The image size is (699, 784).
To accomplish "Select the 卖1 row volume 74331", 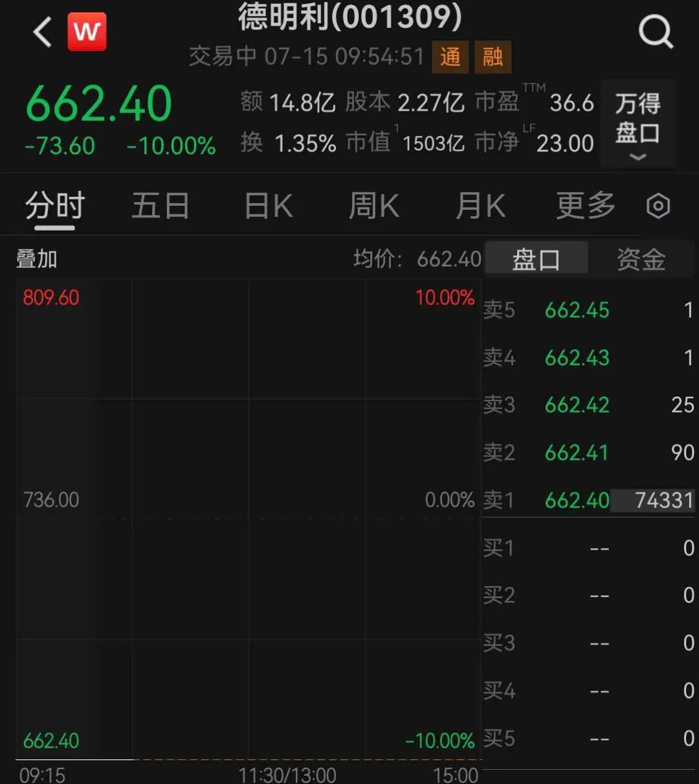I will click(653, 500).
